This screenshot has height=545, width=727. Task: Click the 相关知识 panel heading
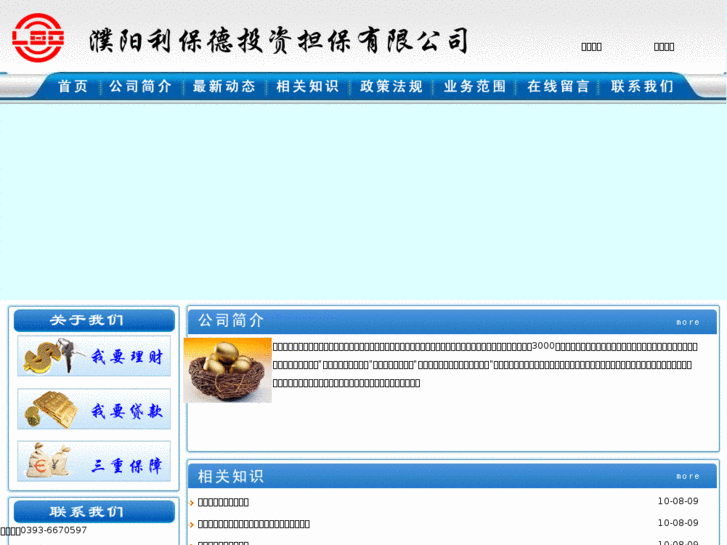(231, 476)
